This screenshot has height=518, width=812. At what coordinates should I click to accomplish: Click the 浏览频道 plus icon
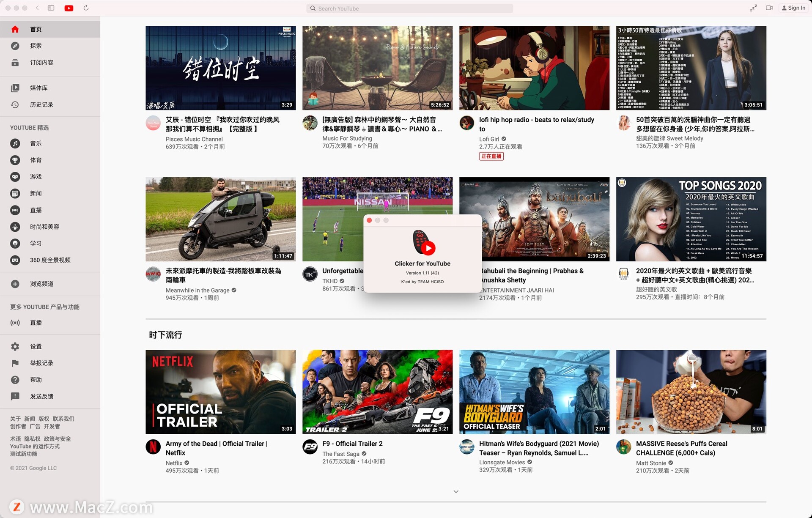(x=15, y=284)
